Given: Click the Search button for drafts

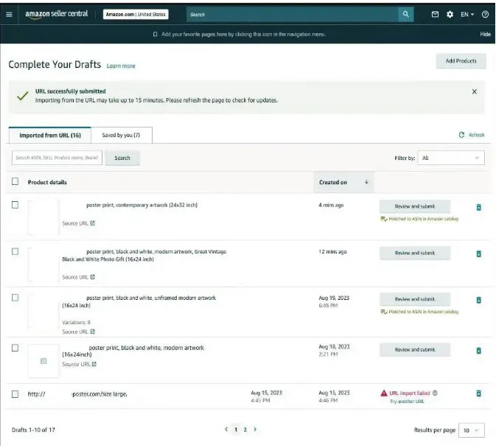Looking at the screenshot, I should point(122,158).
